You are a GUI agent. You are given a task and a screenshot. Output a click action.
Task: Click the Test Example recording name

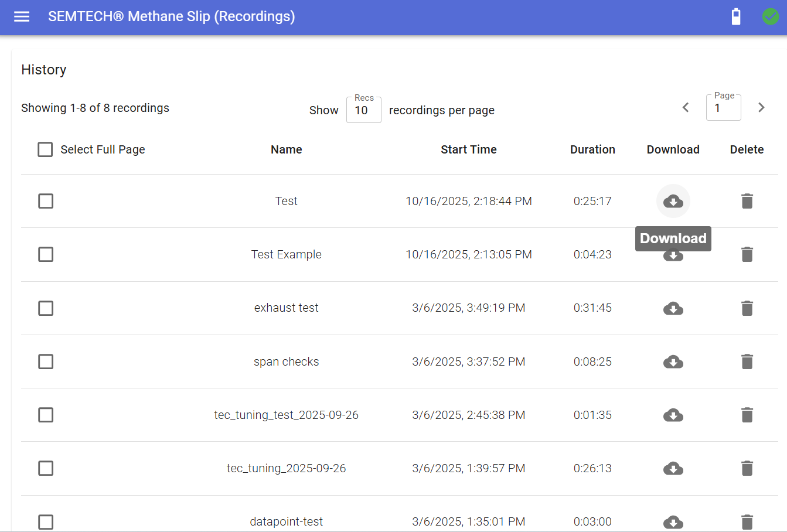click(287, 254)
